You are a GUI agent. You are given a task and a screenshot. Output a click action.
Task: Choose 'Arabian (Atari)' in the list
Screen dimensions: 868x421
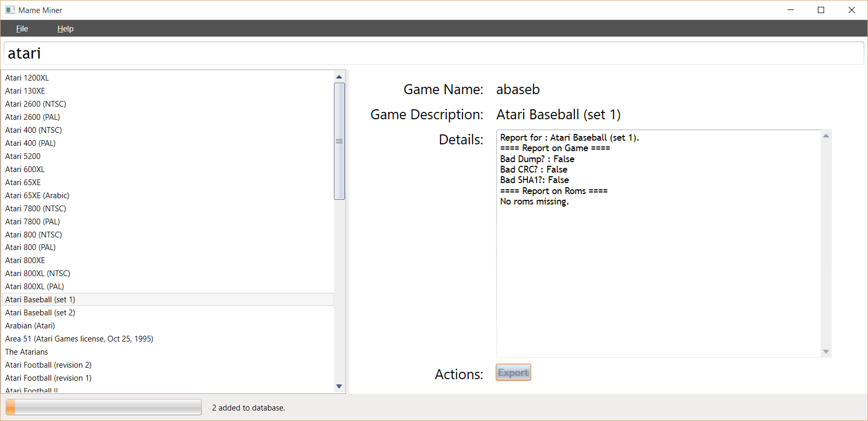(x=168, y=326)
